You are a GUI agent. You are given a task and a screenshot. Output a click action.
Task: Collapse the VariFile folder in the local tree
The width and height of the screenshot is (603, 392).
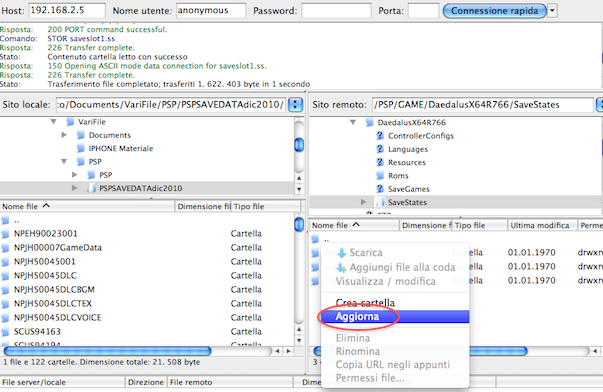pos(53,122)
